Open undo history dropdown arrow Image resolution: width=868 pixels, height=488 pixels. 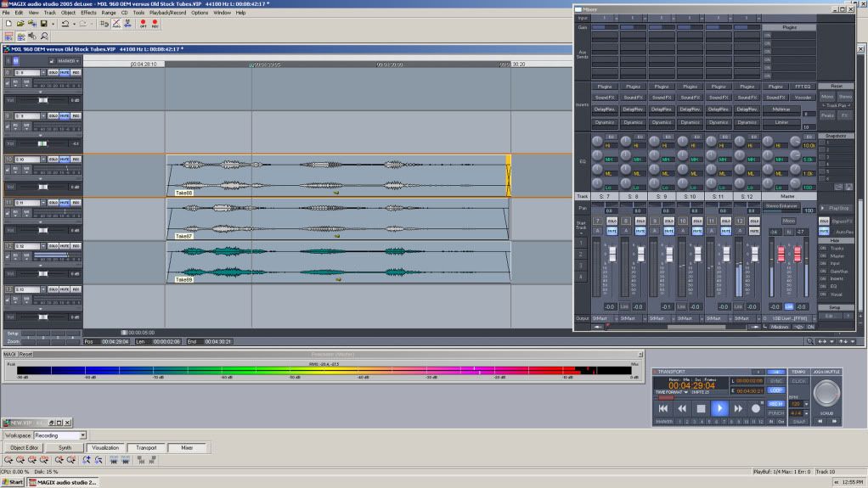point(74,24)
